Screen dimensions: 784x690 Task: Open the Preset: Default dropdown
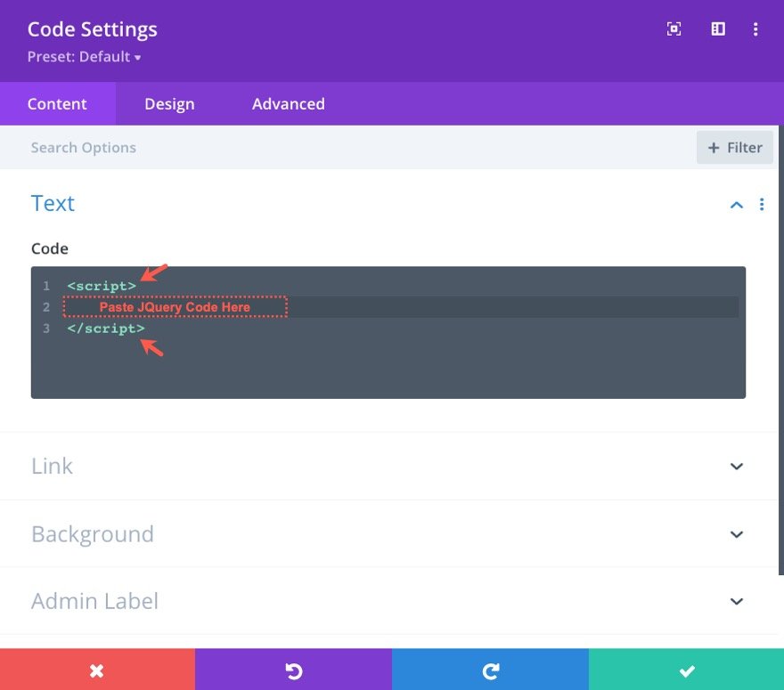click(x=85, y=58)
